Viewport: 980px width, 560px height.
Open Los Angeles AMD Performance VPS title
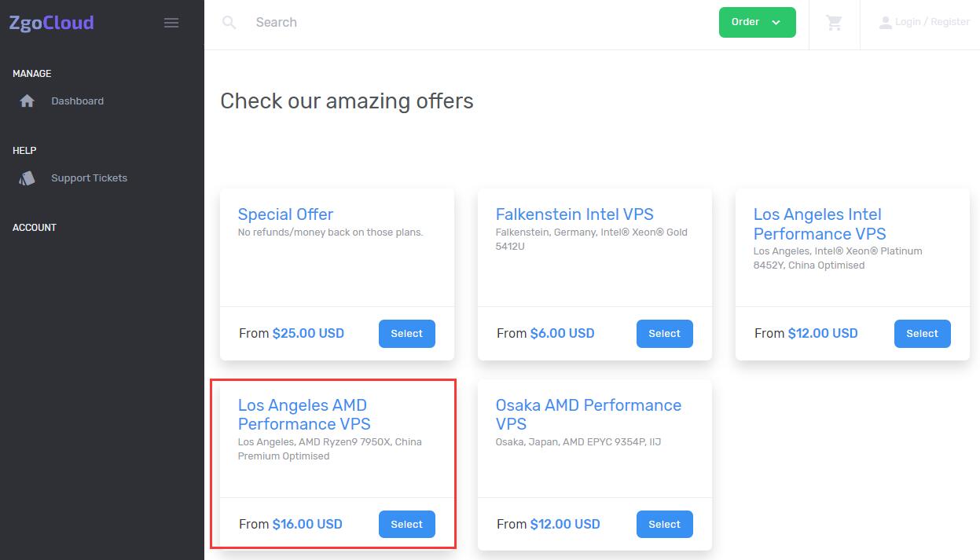pos(304,415)
